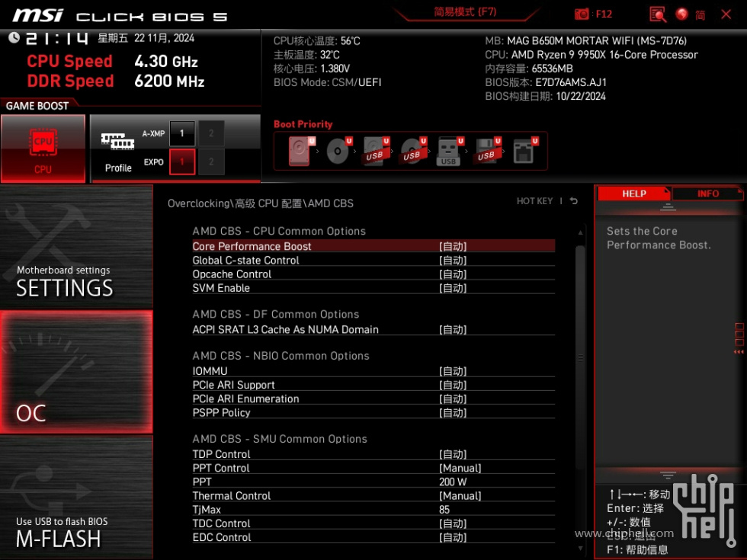
Task: Click the AMD CBS - SMU Common Options heading
Action: (280, 439)
